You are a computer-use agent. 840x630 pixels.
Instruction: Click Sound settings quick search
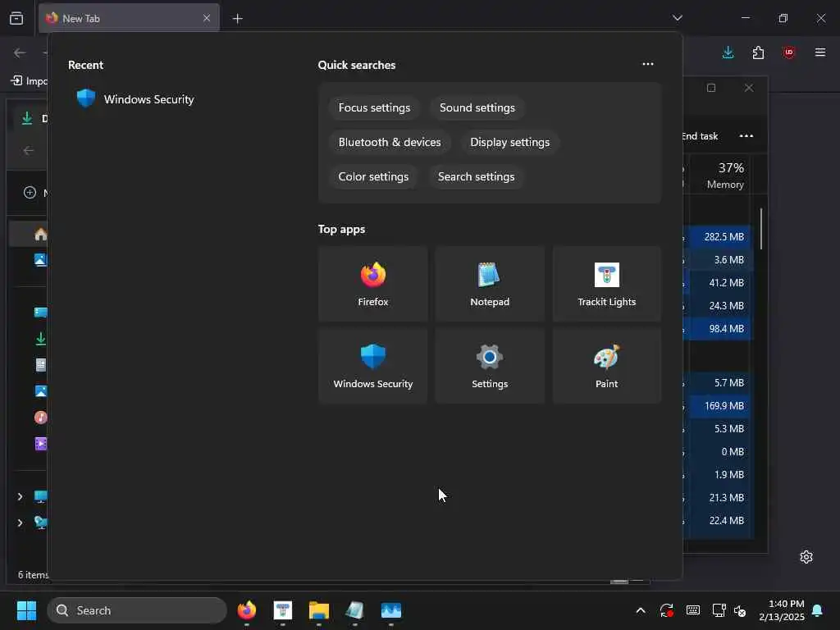[x=477, y=107]
